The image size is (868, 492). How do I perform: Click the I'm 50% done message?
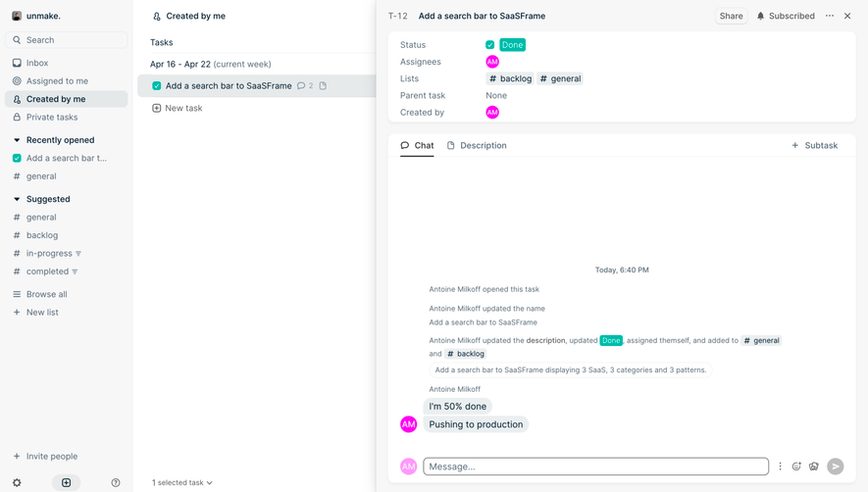click(x=457, y=406)
